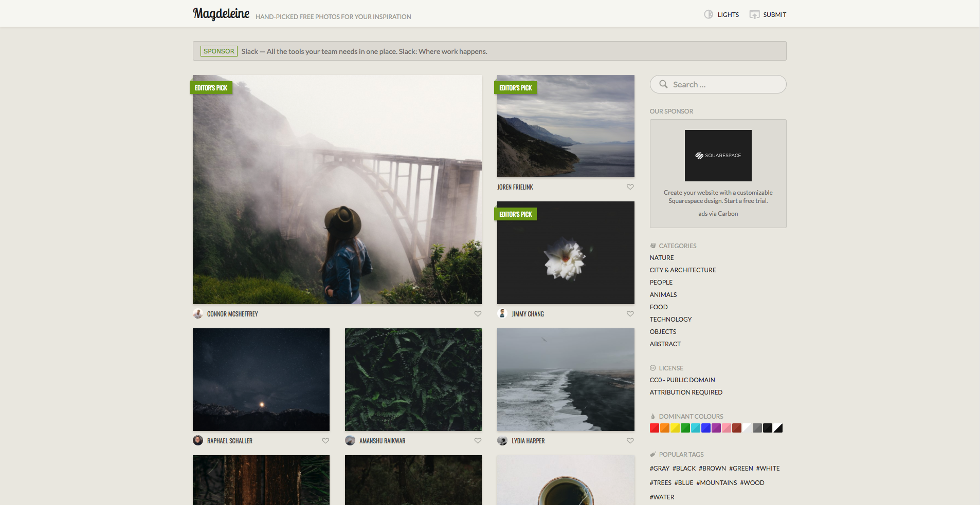Select the City & Architecture category
Image resolution: width=980 pixels, height=505 pixels.
pos(683,270)
